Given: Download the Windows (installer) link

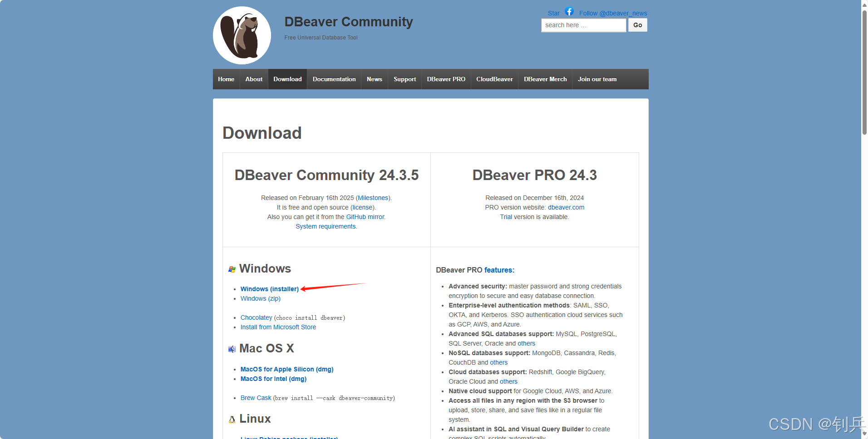Looking at the screenshot, I should (269, 289).
